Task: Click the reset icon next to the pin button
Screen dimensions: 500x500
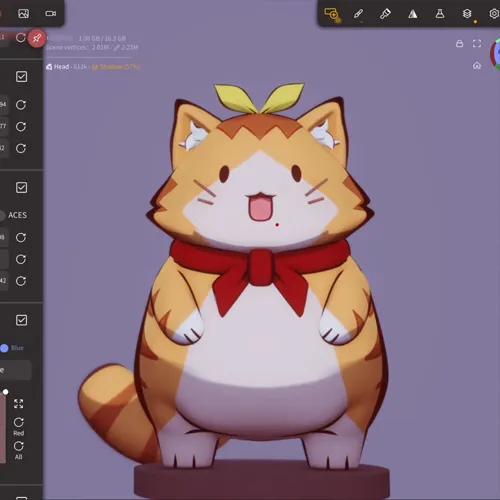Action: 20,37
